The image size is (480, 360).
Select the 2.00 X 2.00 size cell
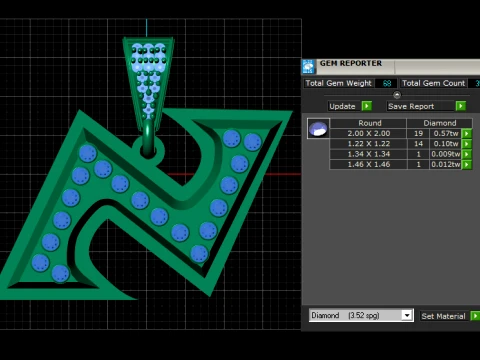point(368,134)
